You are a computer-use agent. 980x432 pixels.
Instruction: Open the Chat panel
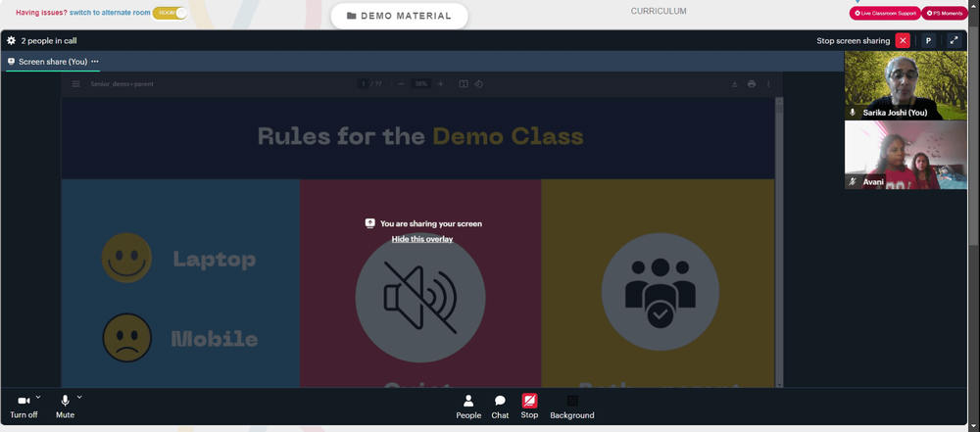pyautogui.click(x=500, y=407)
